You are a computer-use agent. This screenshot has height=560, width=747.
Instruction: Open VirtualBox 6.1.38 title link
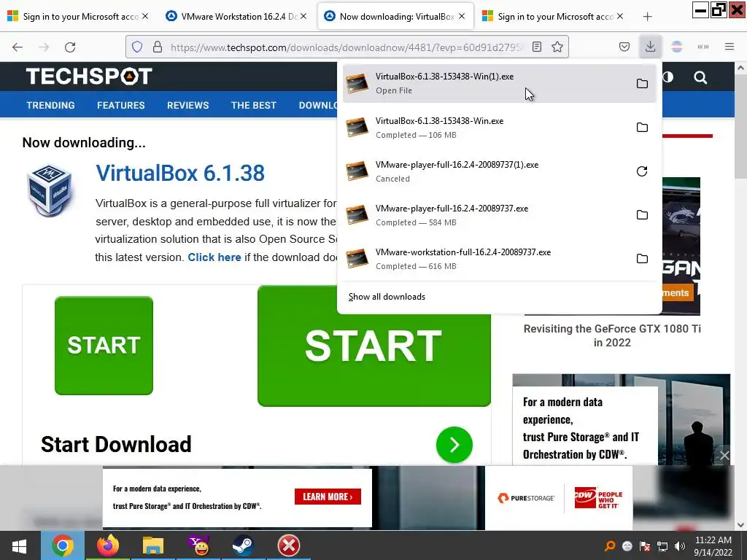coord(180,173)
